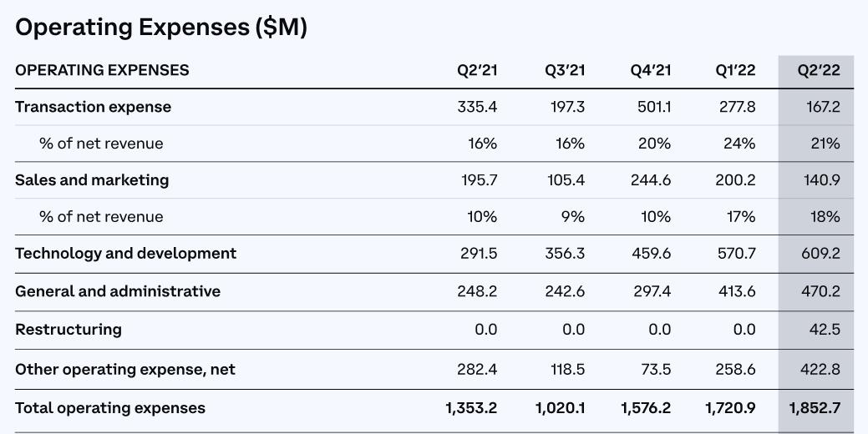Click Q1'22 Technology and development value 570.7

(736, 253)
